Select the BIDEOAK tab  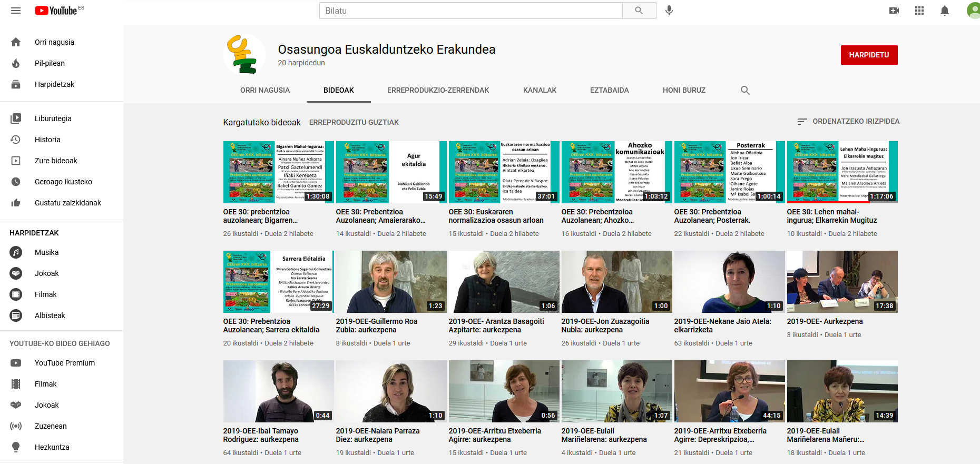point(339,90)
